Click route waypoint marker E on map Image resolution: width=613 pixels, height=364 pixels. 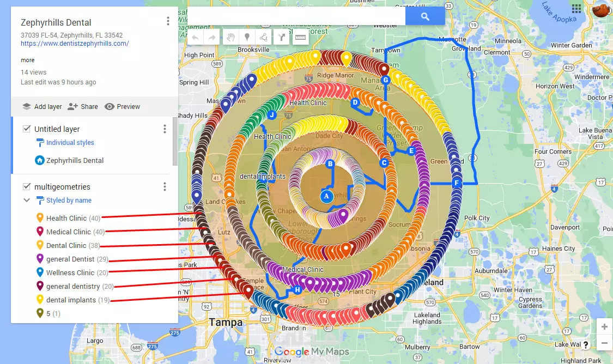click(411, 150)
